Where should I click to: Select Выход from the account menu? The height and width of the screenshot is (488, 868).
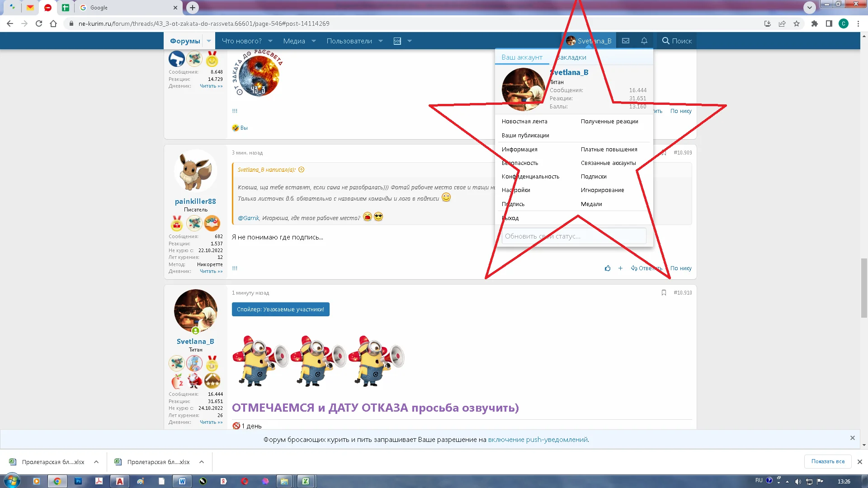(511, 218)
